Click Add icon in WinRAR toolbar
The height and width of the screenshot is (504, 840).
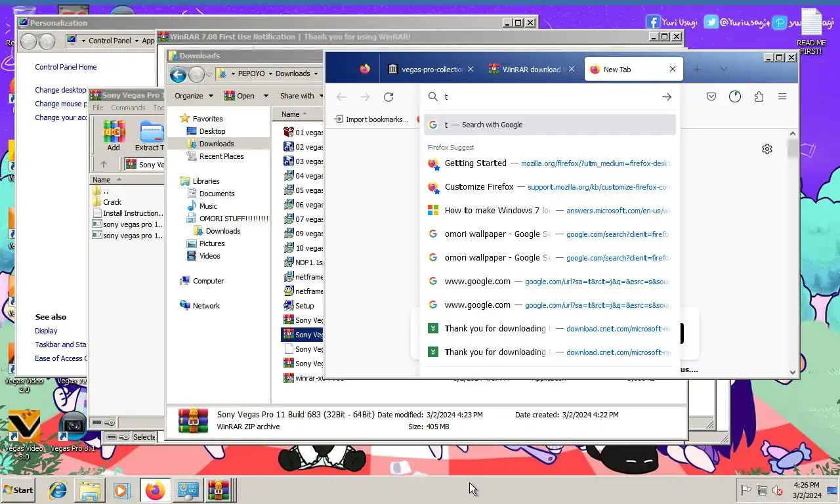point(114,136)
